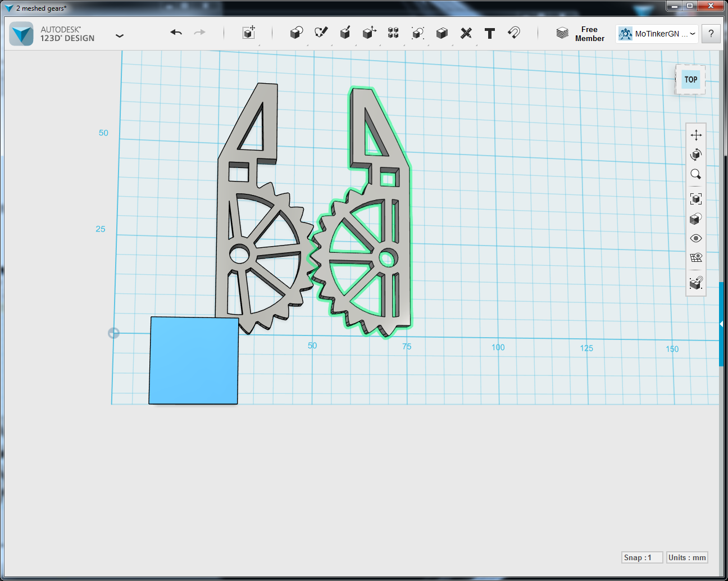Select the Orbit icon on the navigation bar

pyautogui.click(x=695, y=155)
